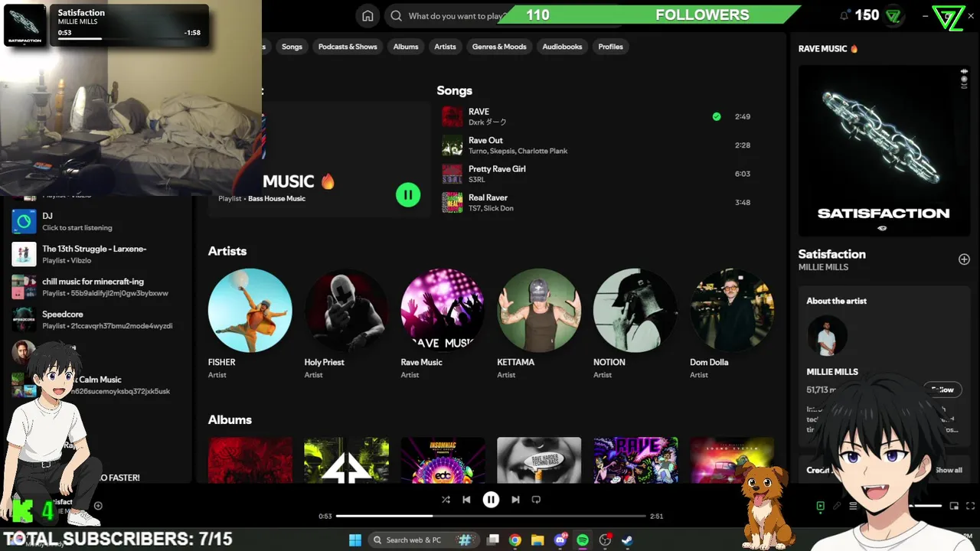
Task: Open MILLIE MILLS photo in About the artist
Action: click(827, 336)
